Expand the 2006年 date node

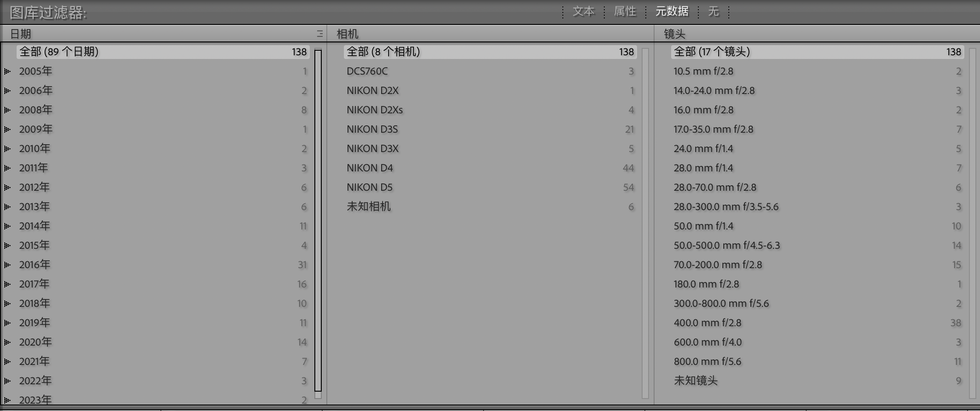coord(7,90)
